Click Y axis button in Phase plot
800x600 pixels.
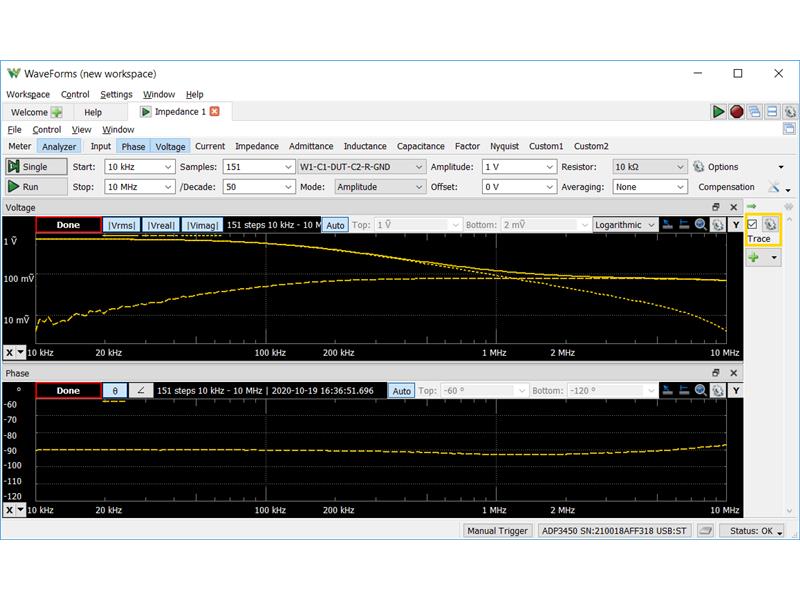pyautogui.click(x=736, y=390)
